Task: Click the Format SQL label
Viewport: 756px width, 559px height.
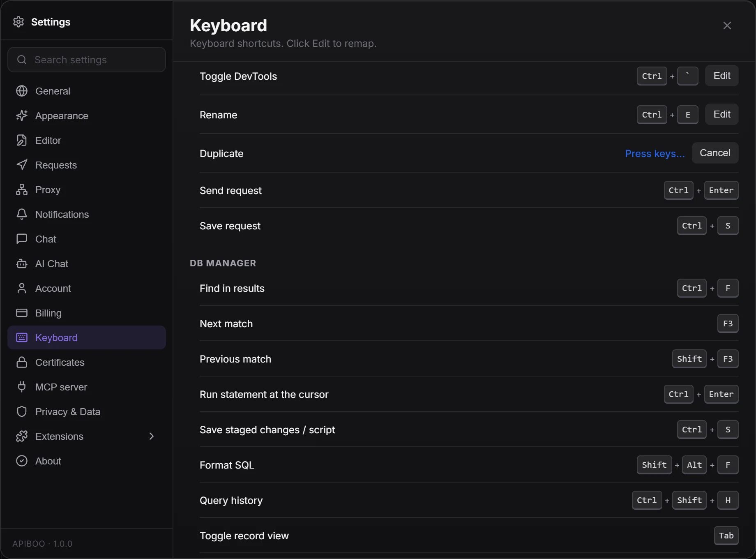Action: (x=227, y=465)
